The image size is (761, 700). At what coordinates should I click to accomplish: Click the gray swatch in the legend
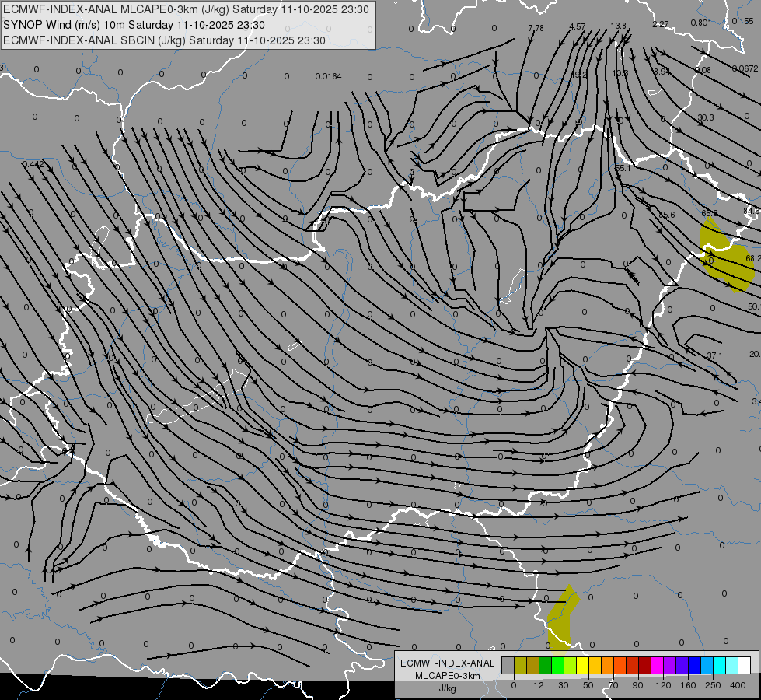click(508, 666)
